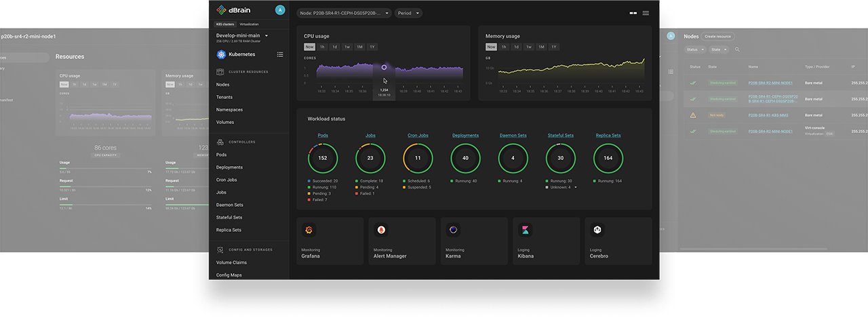Switch to the Virtualization tab
The image size is (868, 318).
pos(249,24)
